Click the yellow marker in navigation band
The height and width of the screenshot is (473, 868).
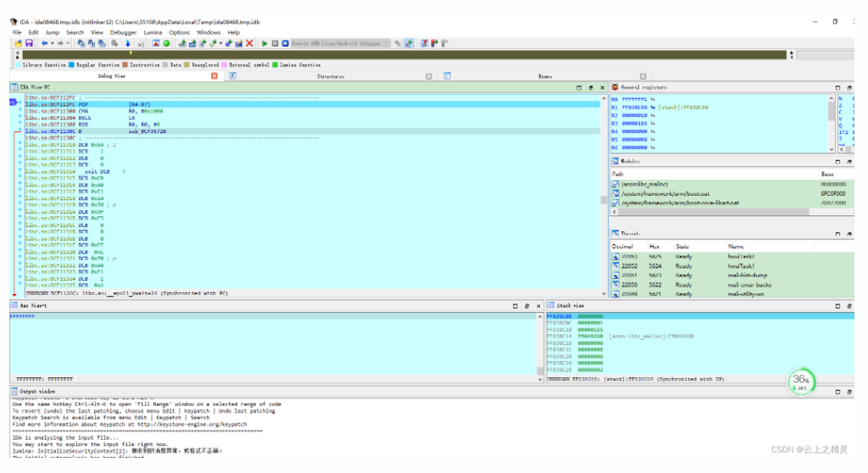(x=131, y=53)
